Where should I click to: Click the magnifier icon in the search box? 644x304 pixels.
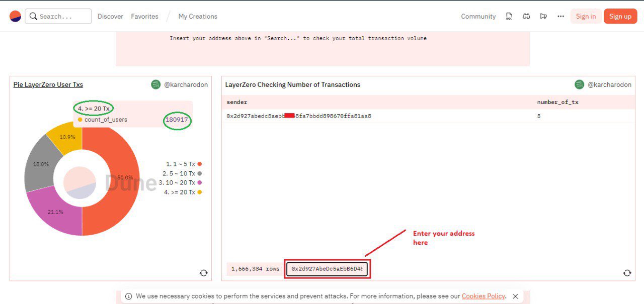point(33,16)
